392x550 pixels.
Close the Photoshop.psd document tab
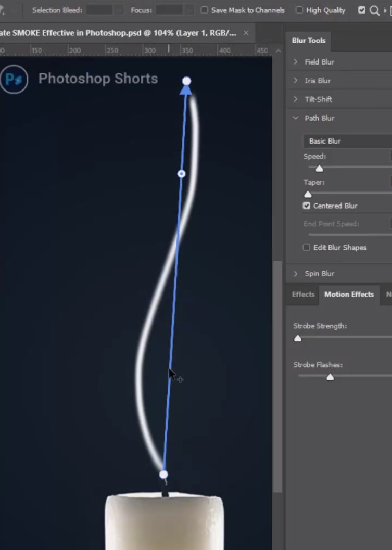(x=246, y=33)
